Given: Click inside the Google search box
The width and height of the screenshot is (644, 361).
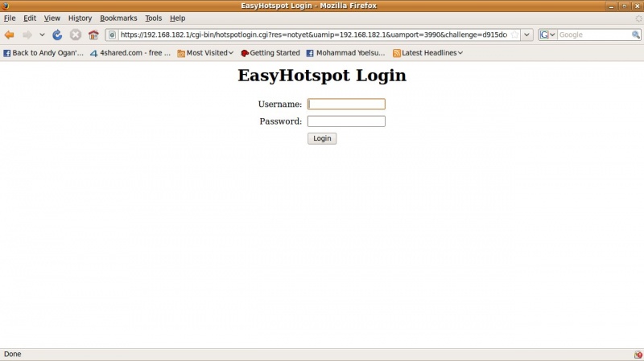Looking at the screenshot, I should click(594, 35).
